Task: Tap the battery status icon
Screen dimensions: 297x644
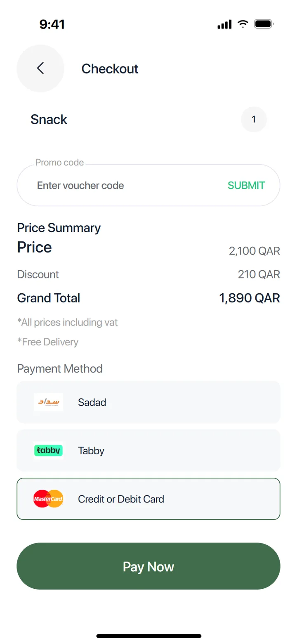Action: pyautogui.click(x=264, y=24)
